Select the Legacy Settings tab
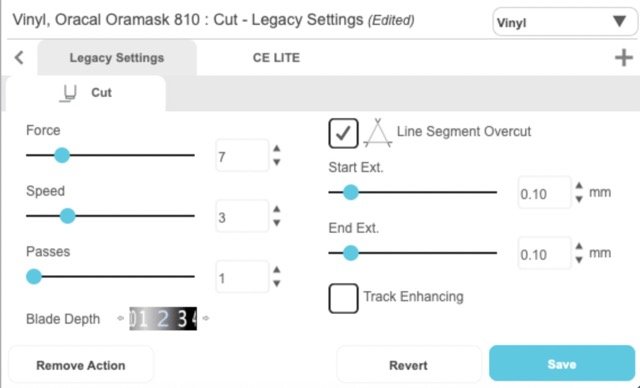Viewport: 640px width, 388px height. [117, 58]
